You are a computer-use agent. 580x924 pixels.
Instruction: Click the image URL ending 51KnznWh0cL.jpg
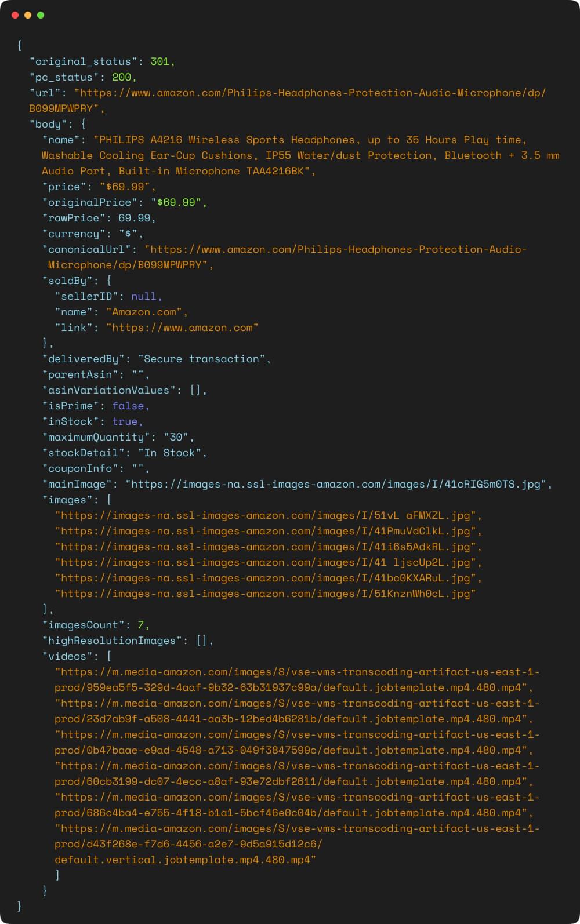(266, 594)
